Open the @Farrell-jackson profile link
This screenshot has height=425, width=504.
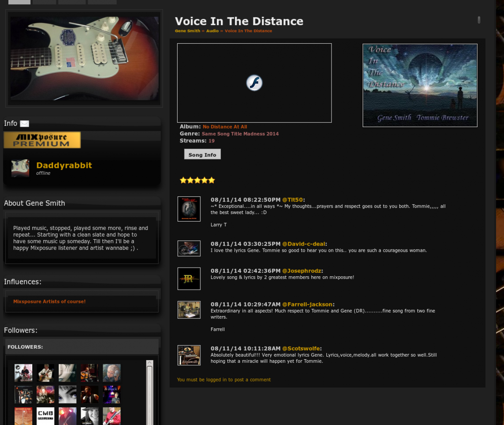tap(308, 304)
